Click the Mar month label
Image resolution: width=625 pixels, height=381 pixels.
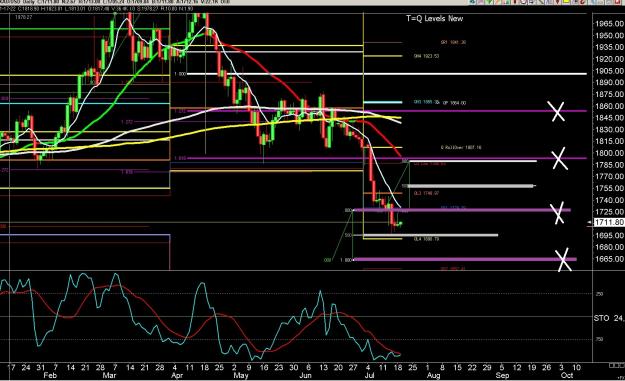coord(109,375)
